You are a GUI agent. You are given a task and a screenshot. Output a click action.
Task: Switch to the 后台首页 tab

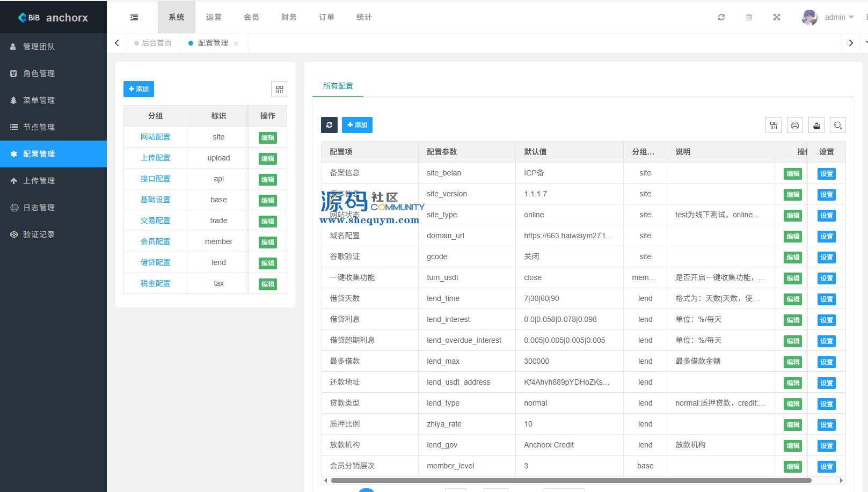pyautogui.click(x=156, y=43)
